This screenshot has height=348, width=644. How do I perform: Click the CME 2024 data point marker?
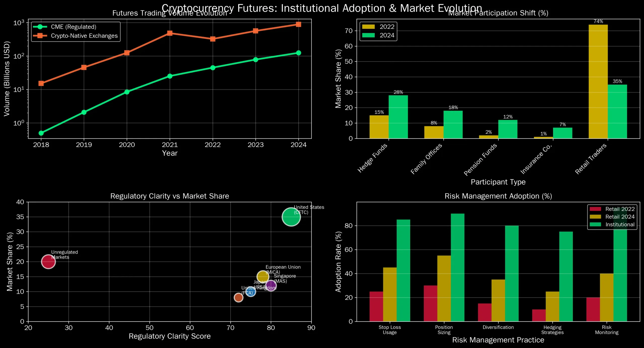coord(298,53)
